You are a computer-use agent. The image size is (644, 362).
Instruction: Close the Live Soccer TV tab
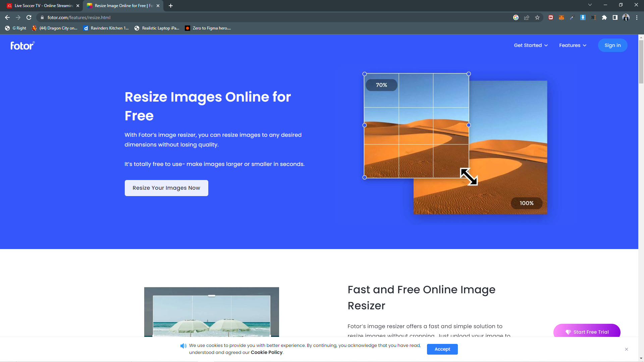(x=78, y=6)
